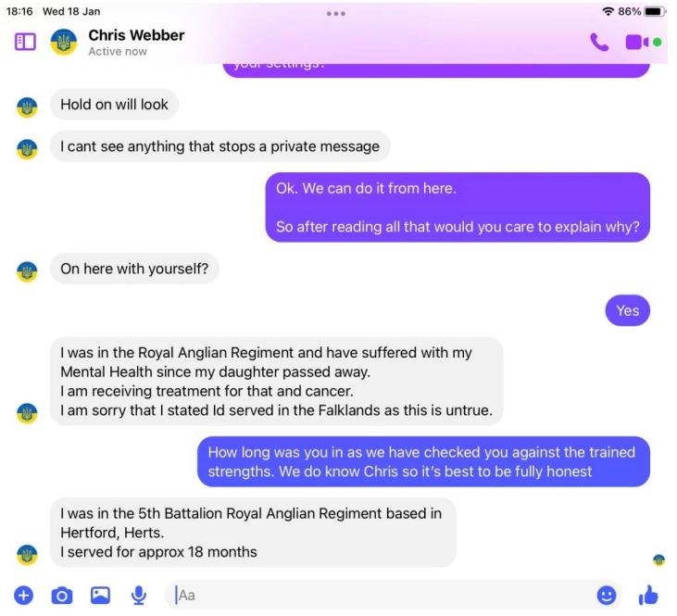Viewport: 677px width, 616px height.
Task: Tap the seen-receipt avatar at bottom right
Action: (658, 560)
